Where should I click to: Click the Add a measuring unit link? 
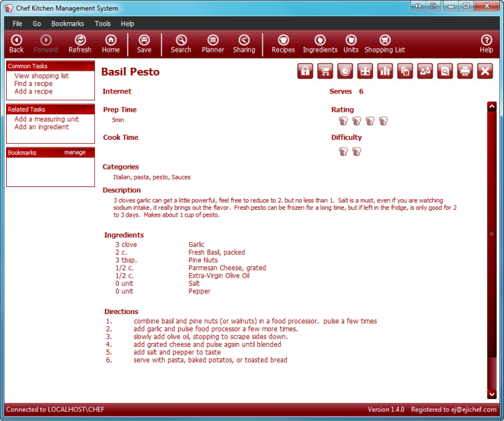[46, 119]
